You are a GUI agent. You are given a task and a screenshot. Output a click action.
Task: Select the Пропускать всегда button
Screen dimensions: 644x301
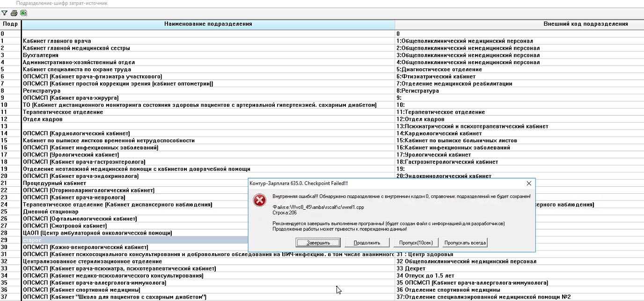465,242
